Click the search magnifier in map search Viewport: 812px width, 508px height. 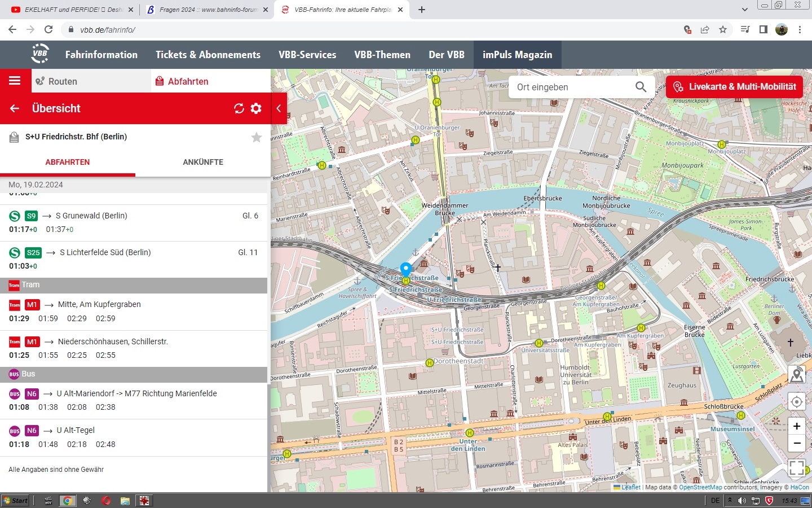tap(641, 87)
